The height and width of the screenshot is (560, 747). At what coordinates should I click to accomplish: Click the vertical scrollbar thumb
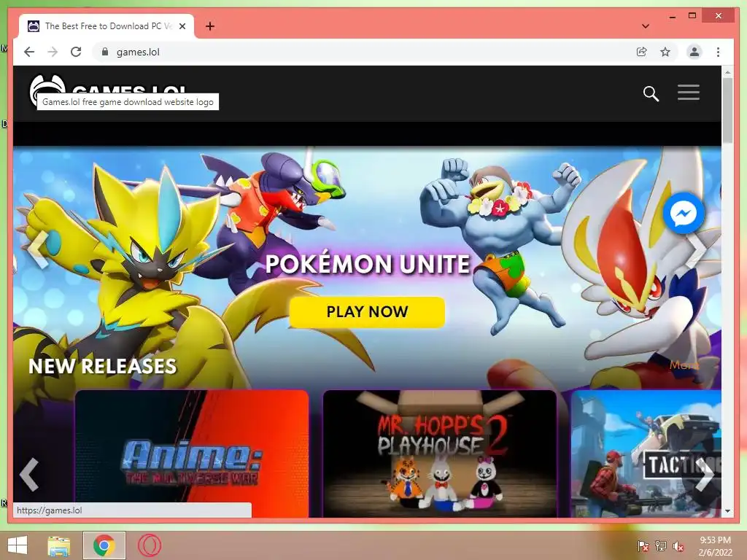727,110
